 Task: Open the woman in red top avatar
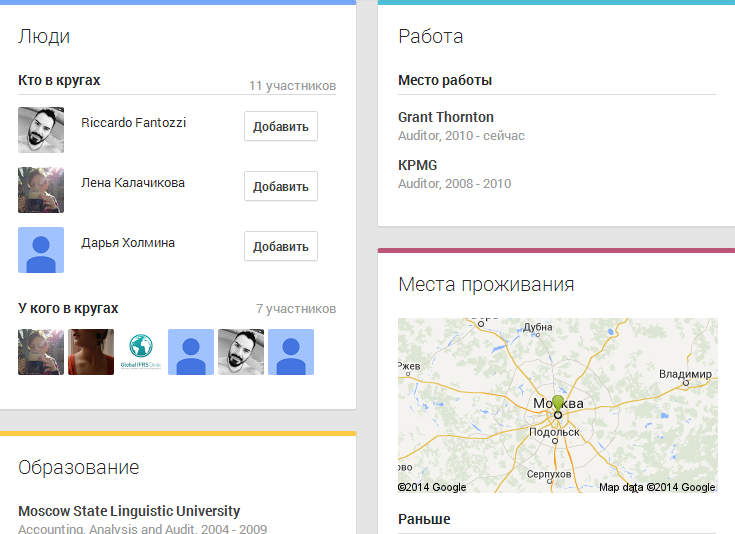91,352
